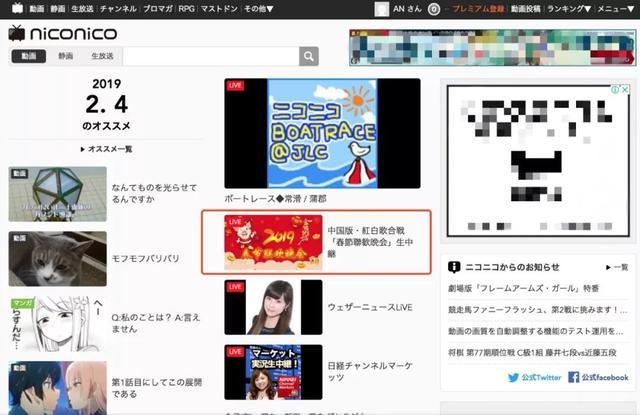Screen dimensions: 640x415
Task: Open the AN user avatar
Action: [382, 9]
